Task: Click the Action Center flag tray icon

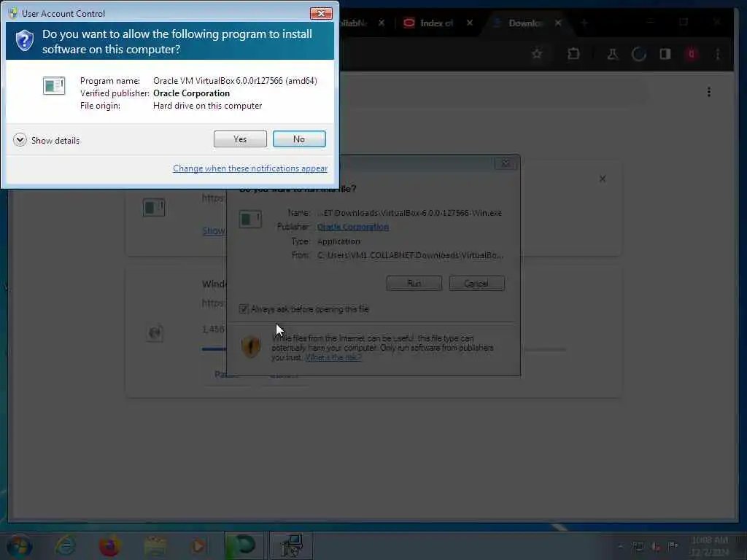Action: point(673,545)
